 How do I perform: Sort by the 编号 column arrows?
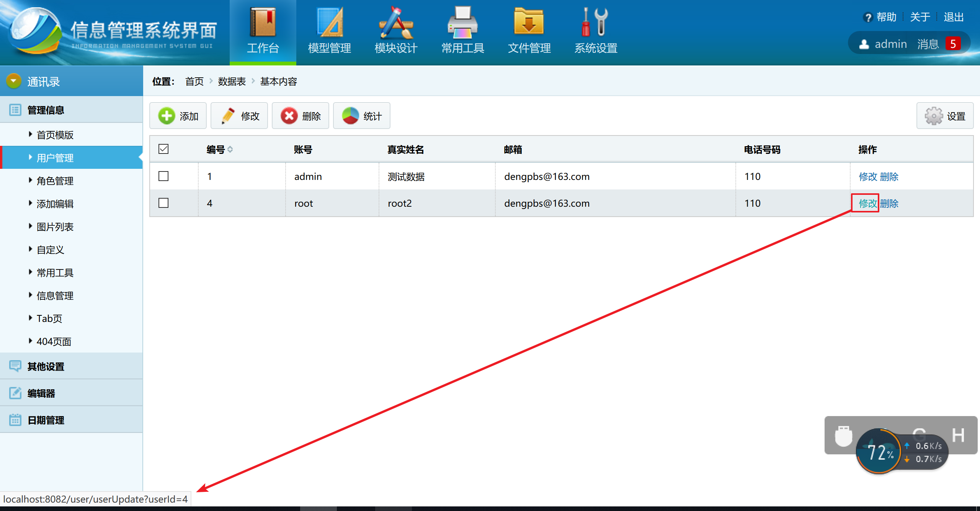tap(230, 149)
